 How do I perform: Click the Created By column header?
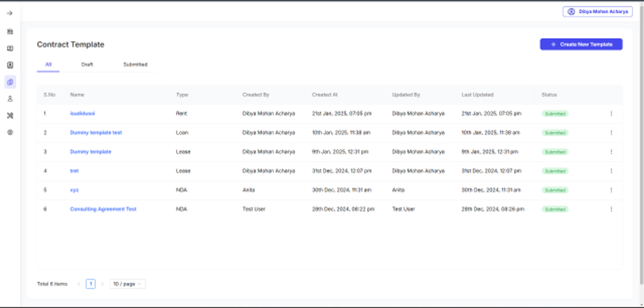pyautogui.click(x=256, y=95)
